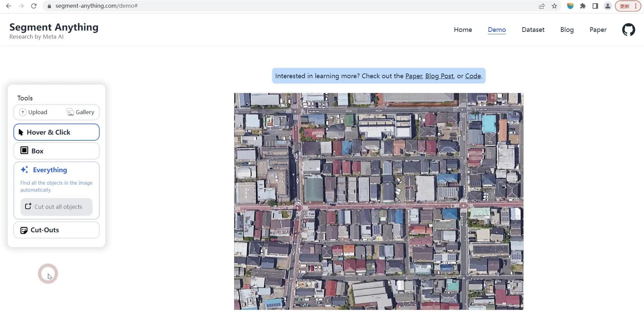Go back with the browser back arrow
The image size is (644, 333).
click(x=9, y=6)
